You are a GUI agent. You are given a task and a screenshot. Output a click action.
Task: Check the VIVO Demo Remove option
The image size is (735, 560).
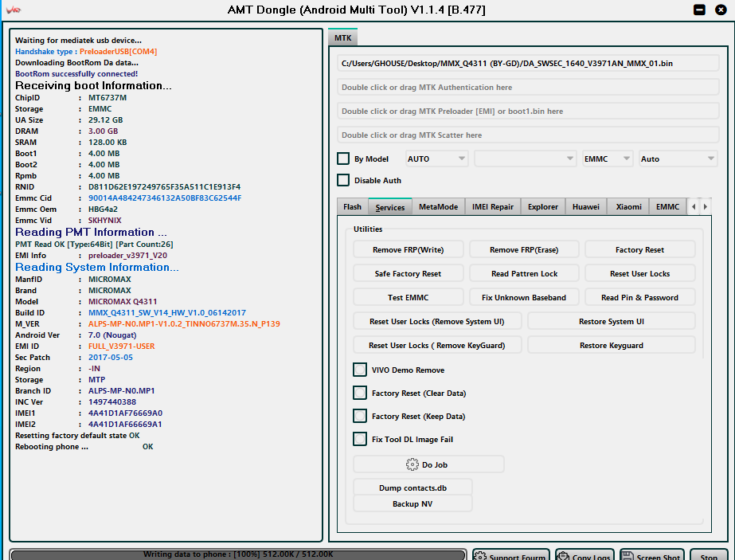click(x=360, y=370)
